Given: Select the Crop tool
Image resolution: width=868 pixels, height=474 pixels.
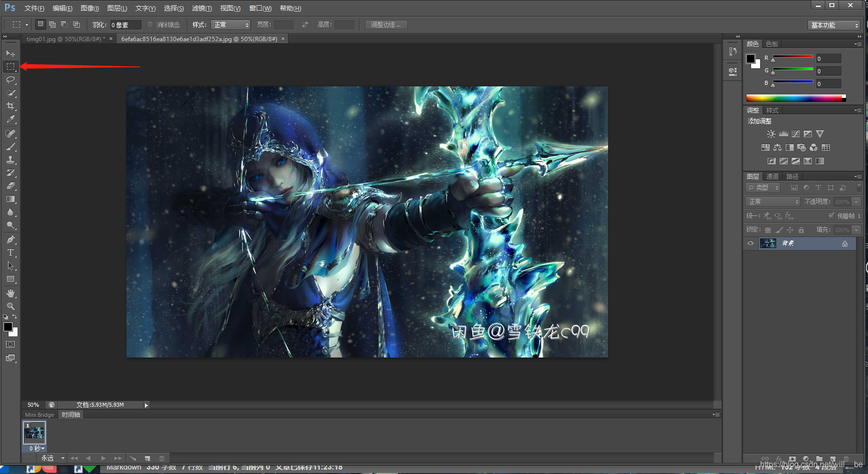Looking at the screenshot, I should click(x=11, y=106).
